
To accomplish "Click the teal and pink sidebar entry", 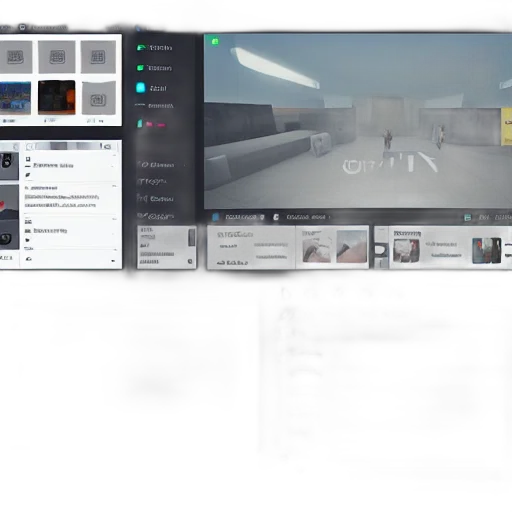I will coord(151,124).
